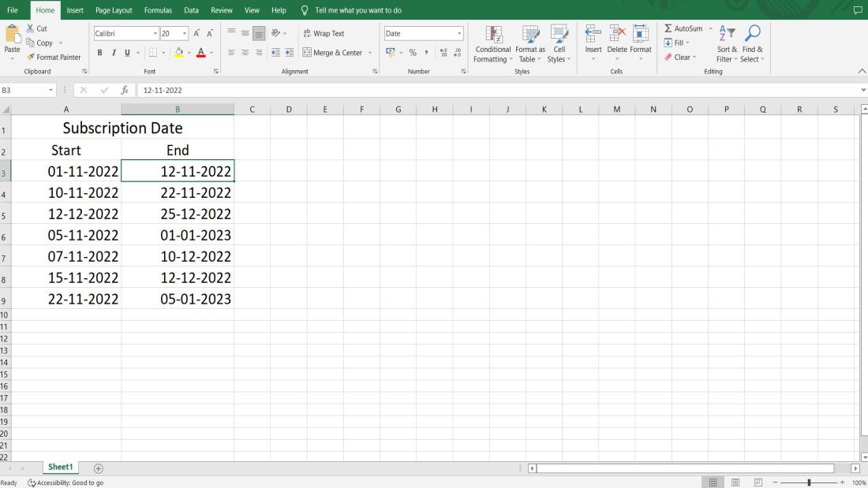
Task: Apply Comma style
Action: 426,53
